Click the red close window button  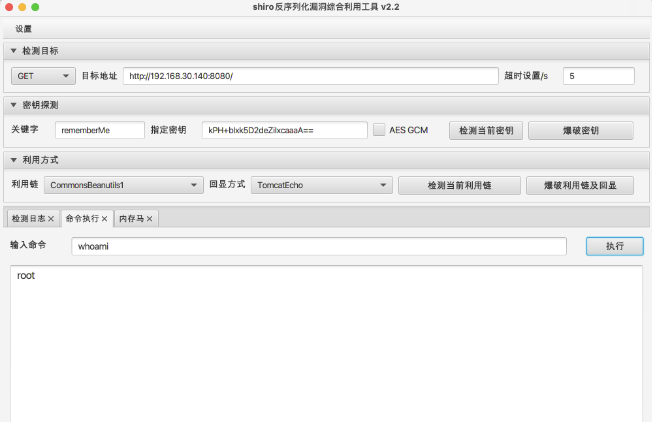(9, 7)
